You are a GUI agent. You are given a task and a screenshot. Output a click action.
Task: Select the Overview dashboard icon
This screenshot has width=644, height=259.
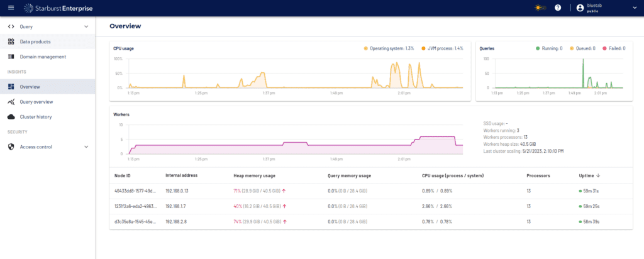pyautogui.click(x=11, y=87)
